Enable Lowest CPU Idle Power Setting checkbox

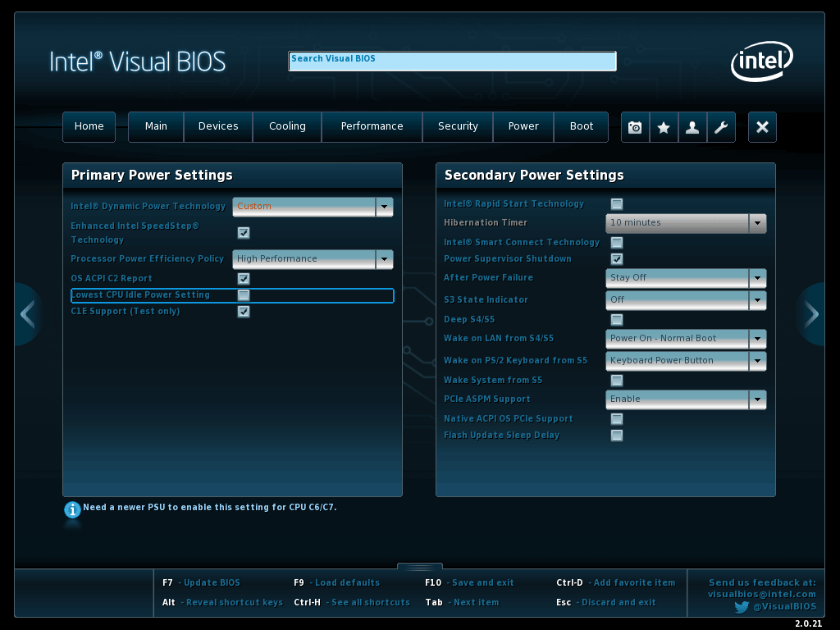(x=244, y=295)
